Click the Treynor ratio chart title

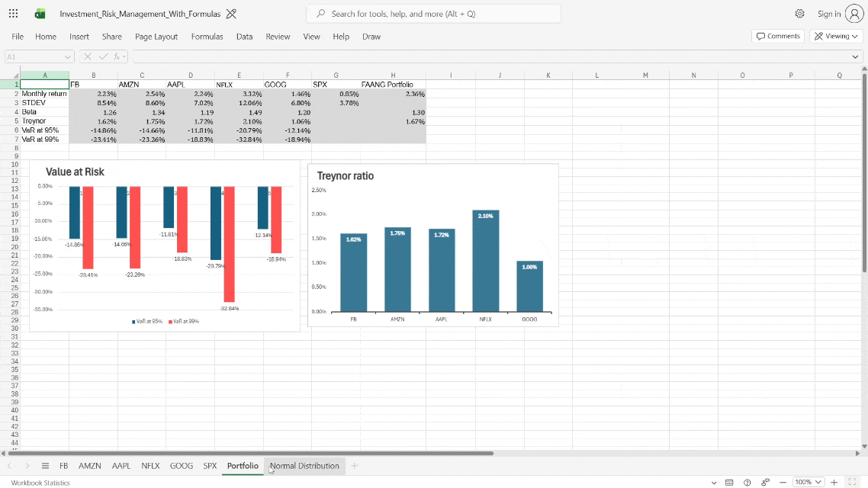point(346,176)
